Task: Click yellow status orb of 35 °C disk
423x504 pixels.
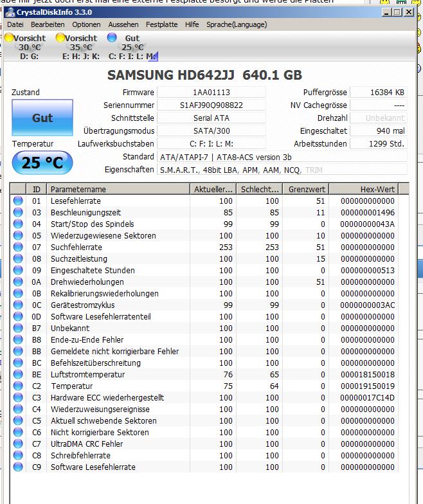Action: 60,37
